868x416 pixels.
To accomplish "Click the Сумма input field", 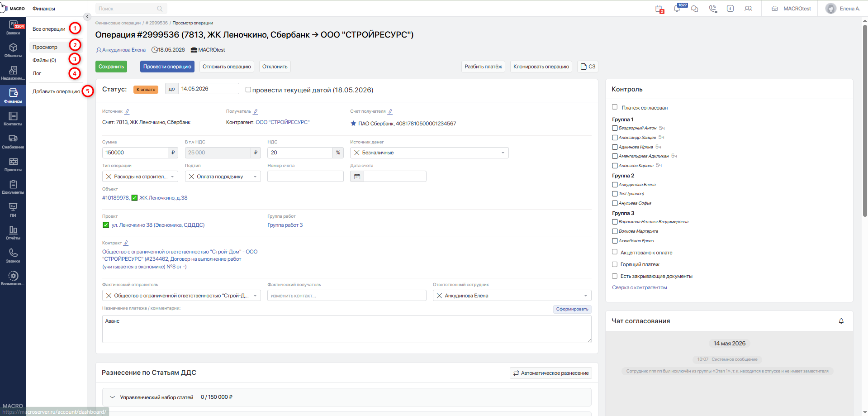I will [135, 153].
